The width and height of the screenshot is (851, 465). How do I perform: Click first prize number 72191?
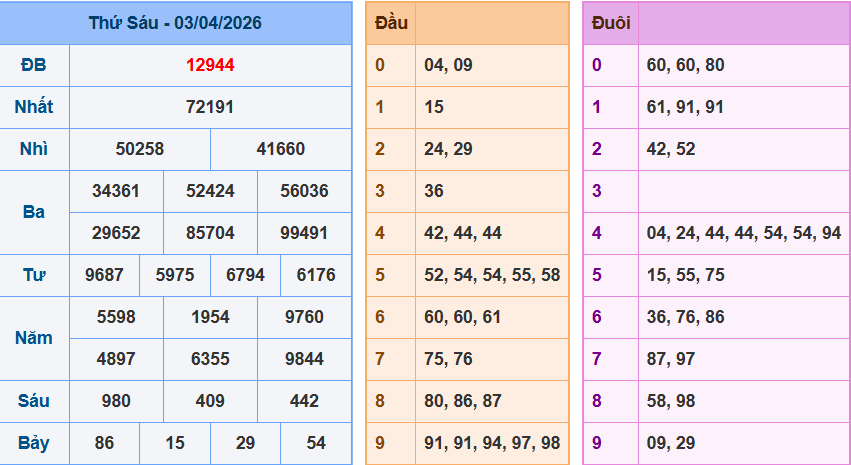(x=210, y=107)
